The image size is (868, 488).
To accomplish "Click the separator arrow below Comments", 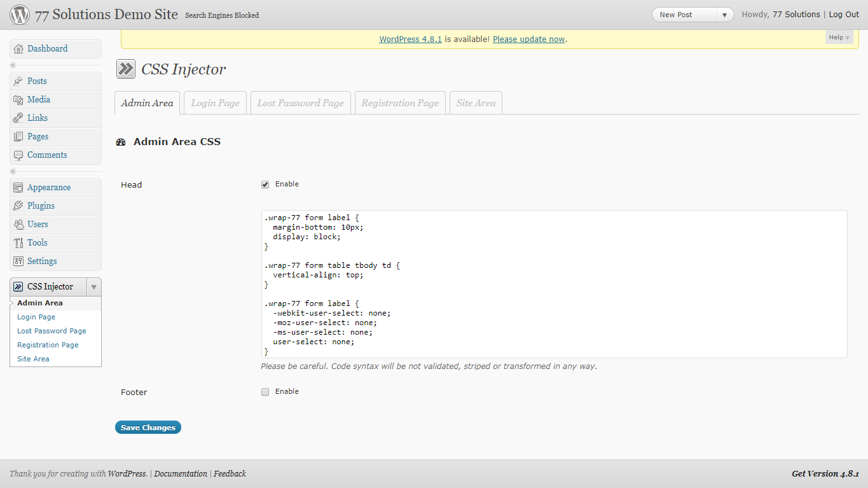I will coord(13,172).
